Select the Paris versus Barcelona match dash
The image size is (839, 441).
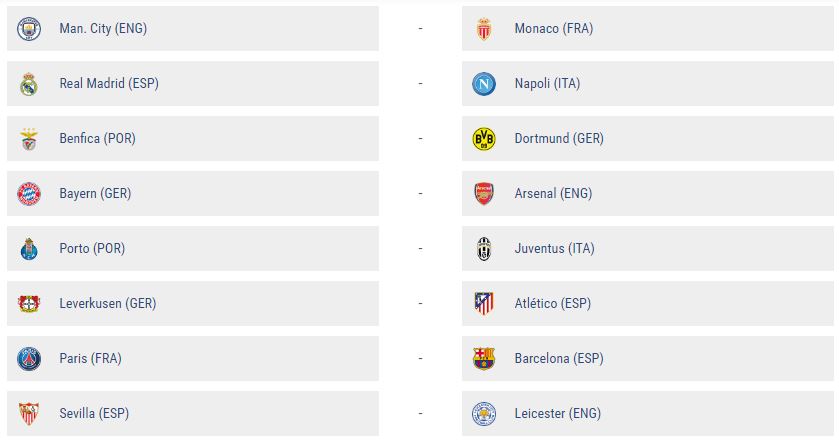(x=421, y=358)
